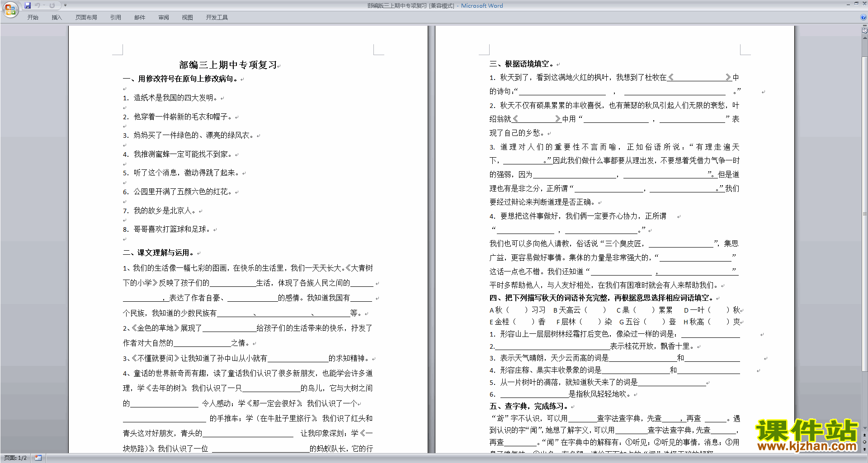Screen dimensions: 868x463
Task: Switch to the 开始 ribbon tab
Action: 33,18
